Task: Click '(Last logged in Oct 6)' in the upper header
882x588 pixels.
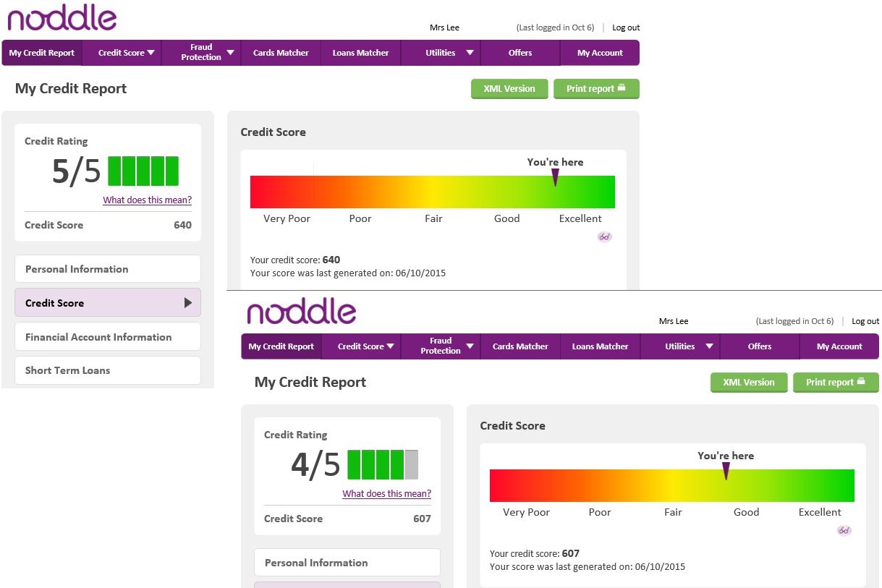Action: point(555,27)
